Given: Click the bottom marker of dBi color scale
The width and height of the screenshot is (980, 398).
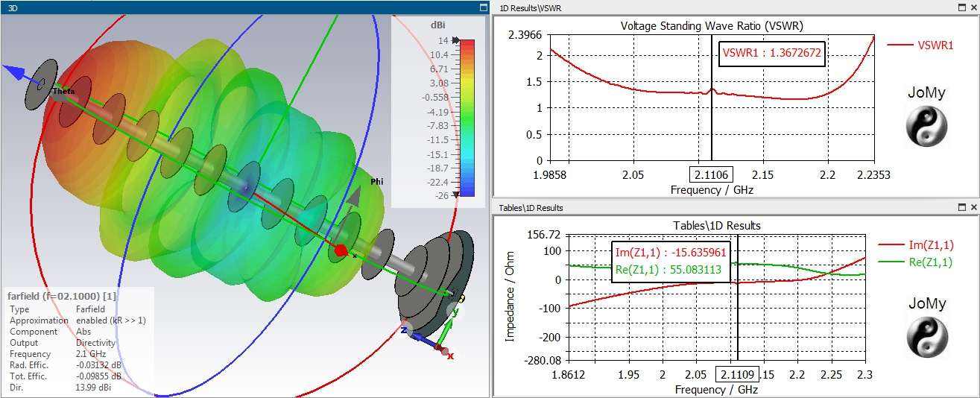Looking at the screenshot, I should click(456, 194).
